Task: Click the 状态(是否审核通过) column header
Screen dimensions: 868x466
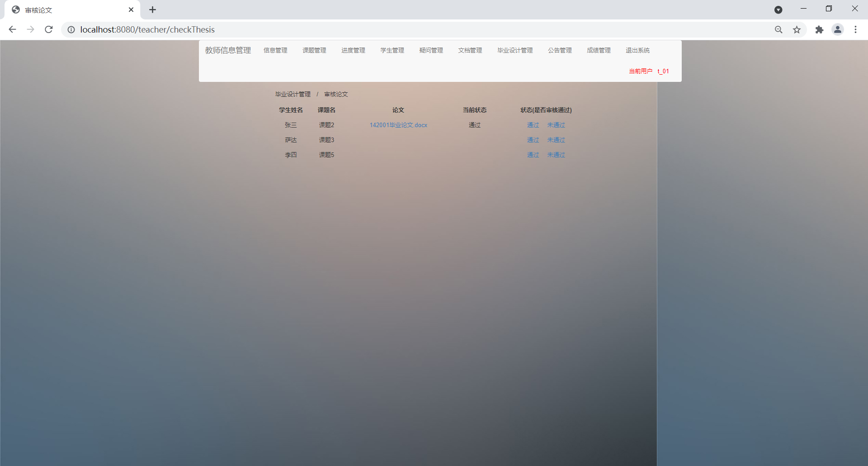Action: coord(546,110)
